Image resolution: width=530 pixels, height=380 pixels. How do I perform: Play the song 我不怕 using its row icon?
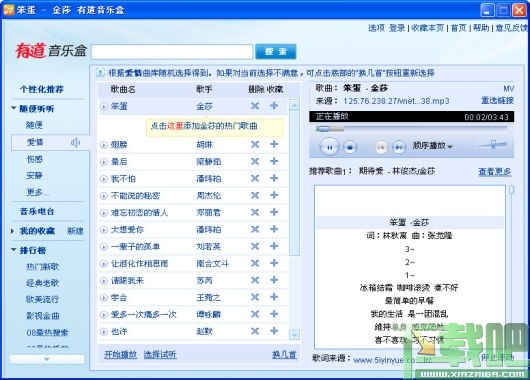(103, 179)
